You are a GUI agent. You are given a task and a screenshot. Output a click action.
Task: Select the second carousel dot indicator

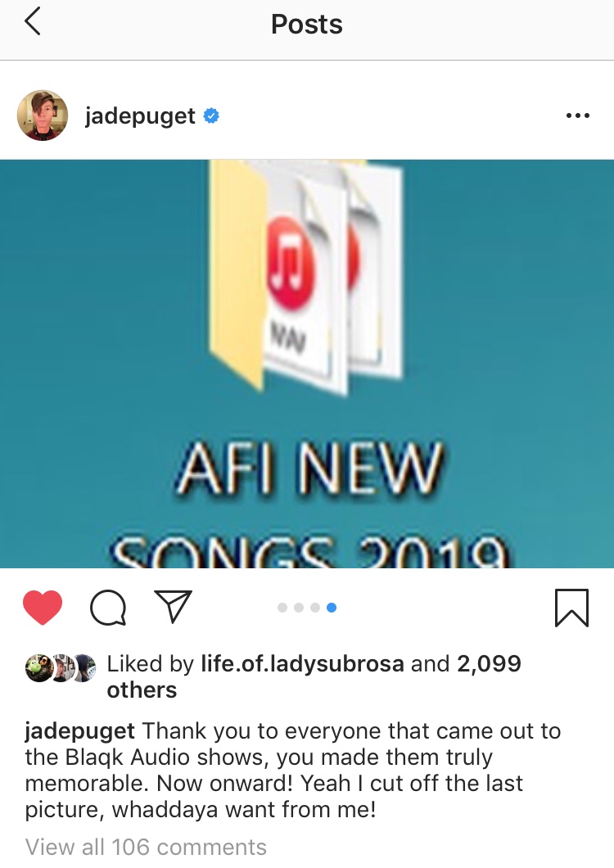coord(299,608)
